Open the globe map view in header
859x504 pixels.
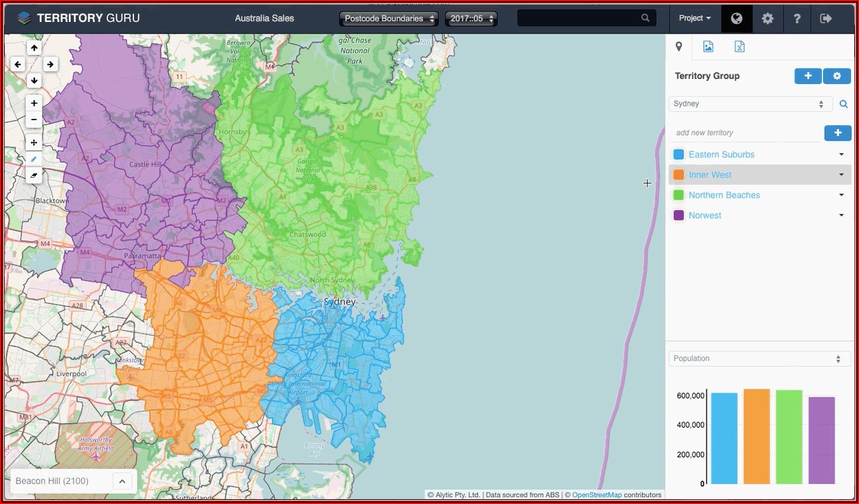[x=736, y=19]
